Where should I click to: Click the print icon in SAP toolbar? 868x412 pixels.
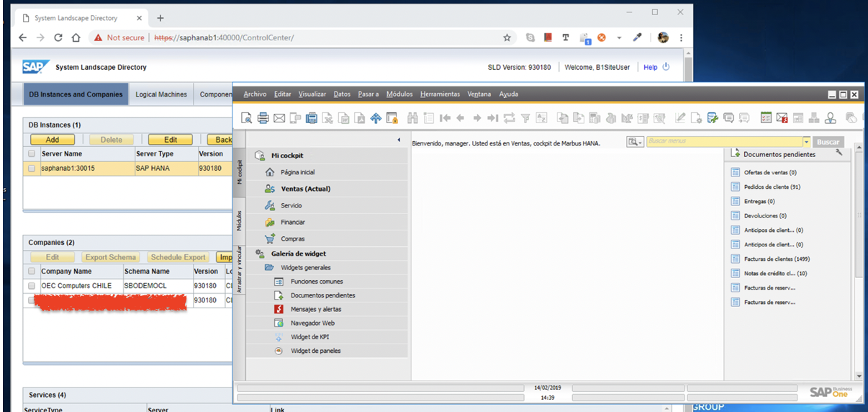[263, 118]
